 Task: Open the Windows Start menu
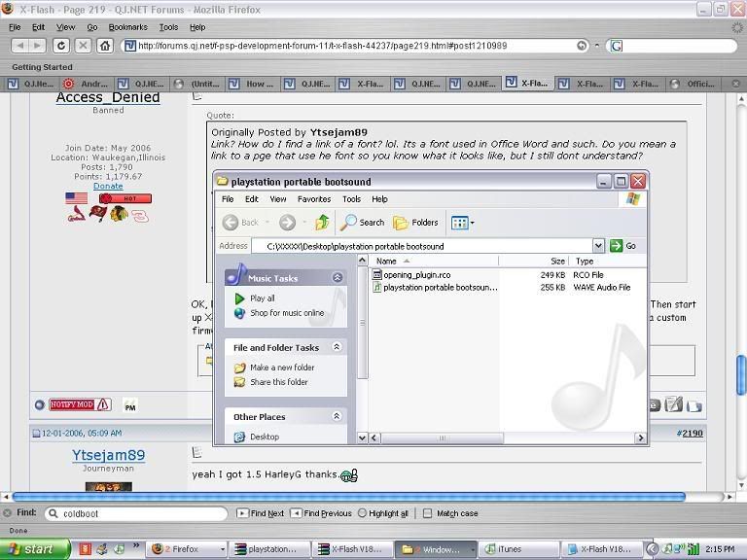tap(35, 549)
